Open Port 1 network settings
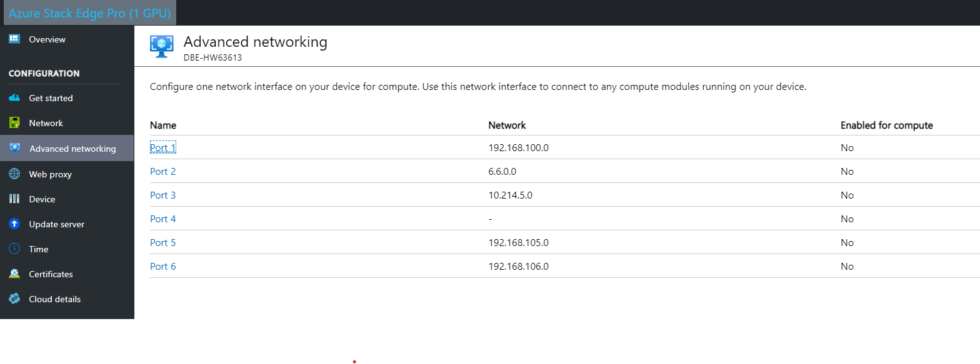Viewport: 980px width, 364px height. (162, 147)
